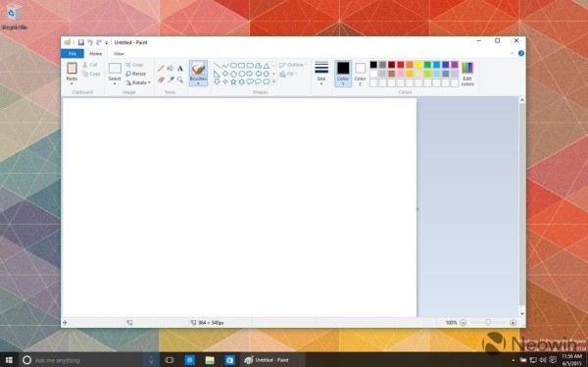588x367 pixels.
Task: Pick the orange color swatch
Action: [x=410, y=65]
